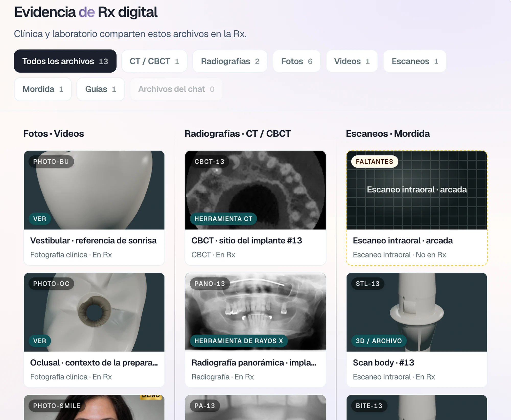
Task: Click title 'CBCT · sitio del implante #13'
Action: (x=247, y=241)
